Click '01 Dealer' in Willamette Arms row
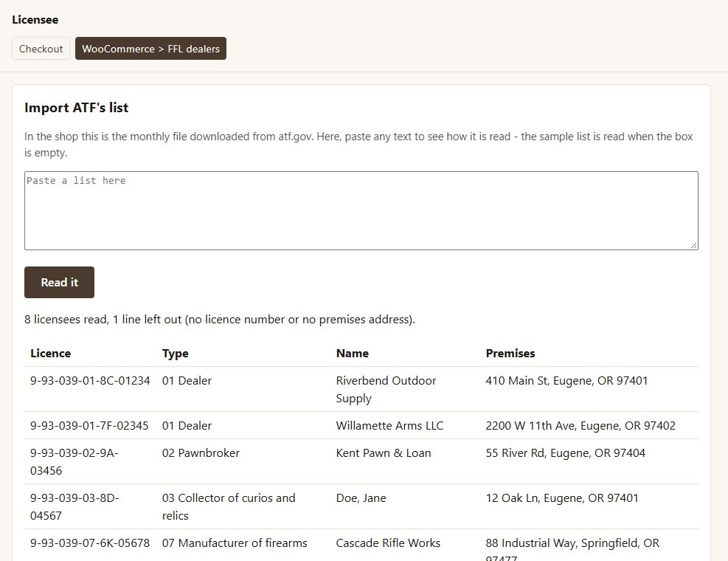 187,426
